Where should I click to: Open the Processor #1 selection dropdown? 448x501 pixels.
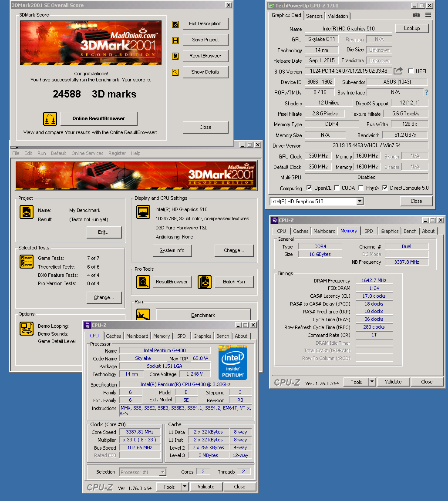tap(163, 472)
